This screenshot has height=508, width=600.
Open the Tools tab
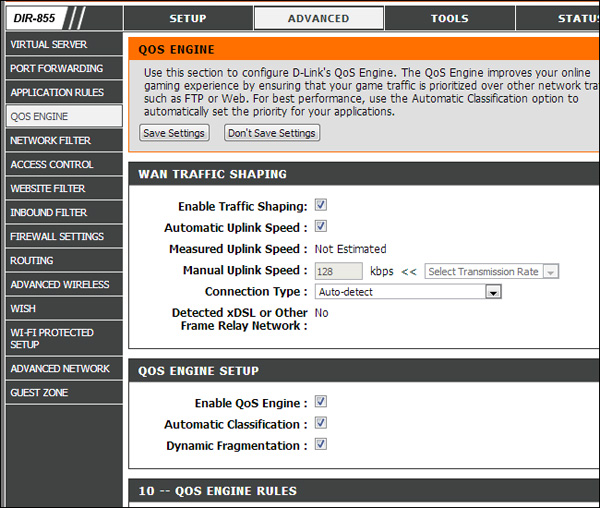coord(449,18)
